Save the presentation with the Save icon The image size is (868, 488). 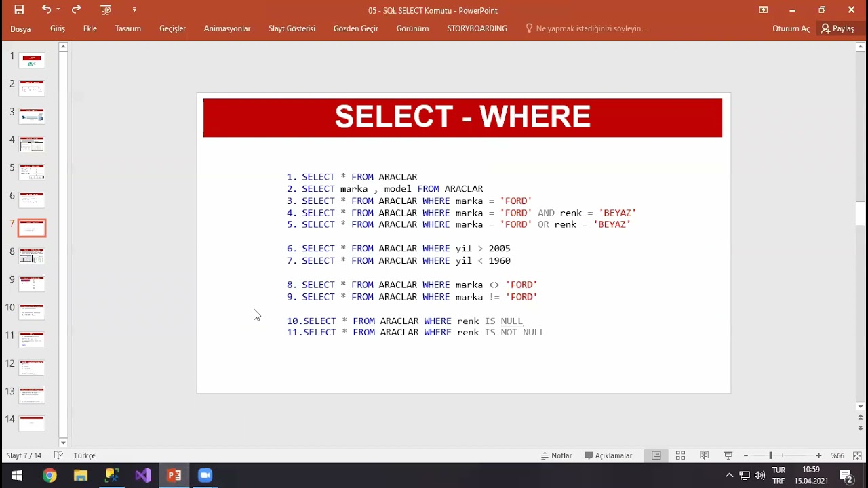[19, 10]
